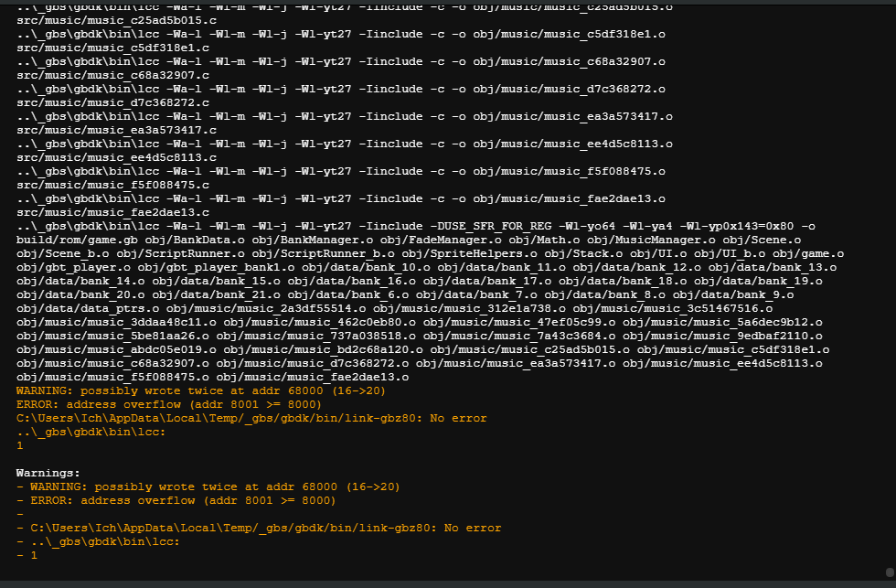Select the line 'src/music/music_fae2dae13.c'

(x=112, y=212)
